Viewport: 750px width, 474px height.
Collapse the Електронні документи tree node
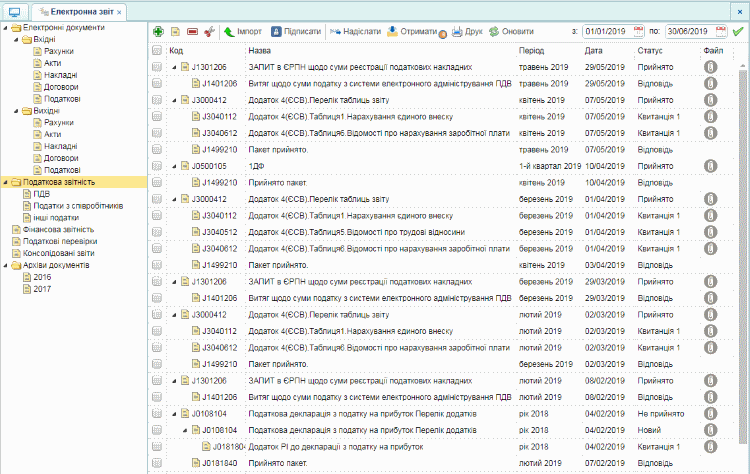(6, 28)
